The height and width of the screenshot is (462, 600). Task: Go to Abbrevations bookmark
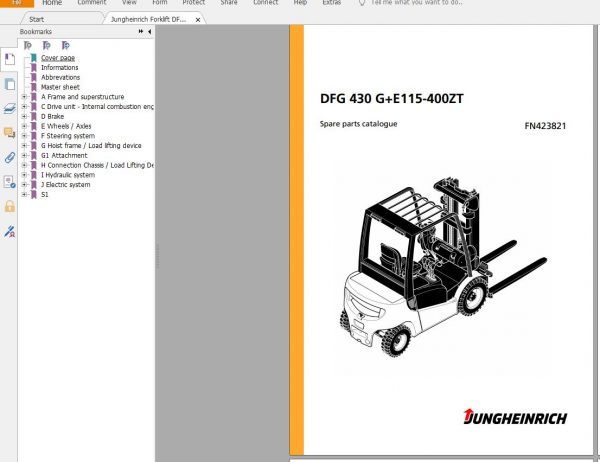(60, 77)
